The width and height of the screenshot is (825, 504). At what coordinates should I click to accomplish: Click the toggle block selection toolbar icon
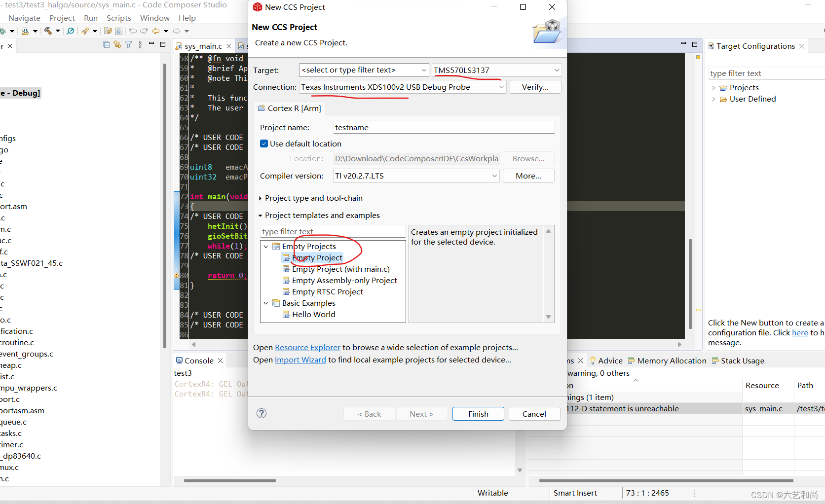click(119, 31)
